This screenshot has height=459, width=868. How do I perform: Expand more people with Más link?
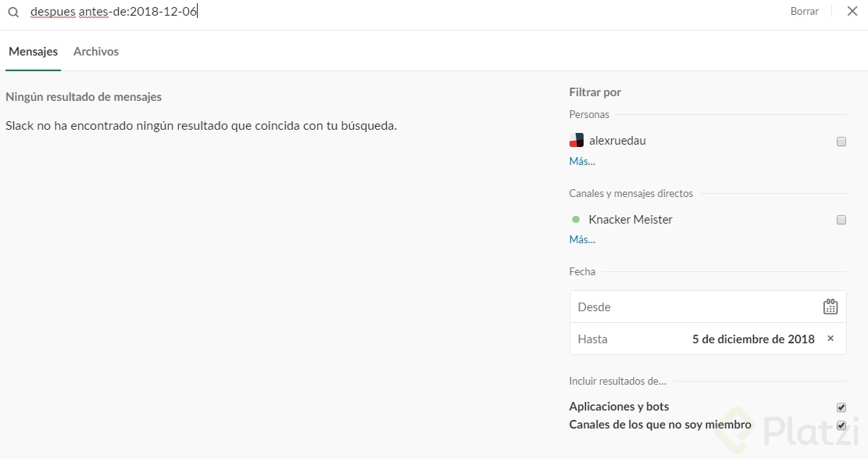pyautogui.click(x=582, y=162)
